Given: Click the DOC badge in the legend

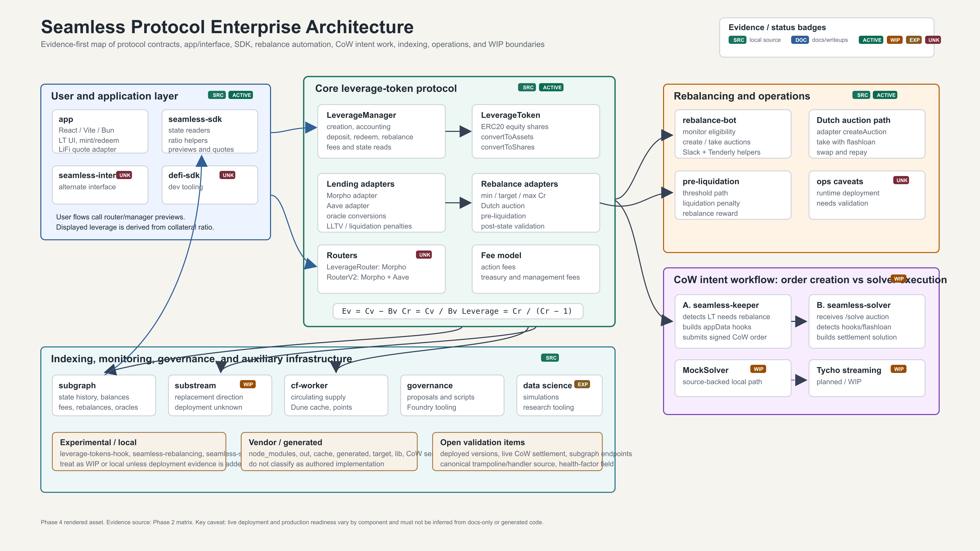Looking at the screenshot, I should (800, 40).
